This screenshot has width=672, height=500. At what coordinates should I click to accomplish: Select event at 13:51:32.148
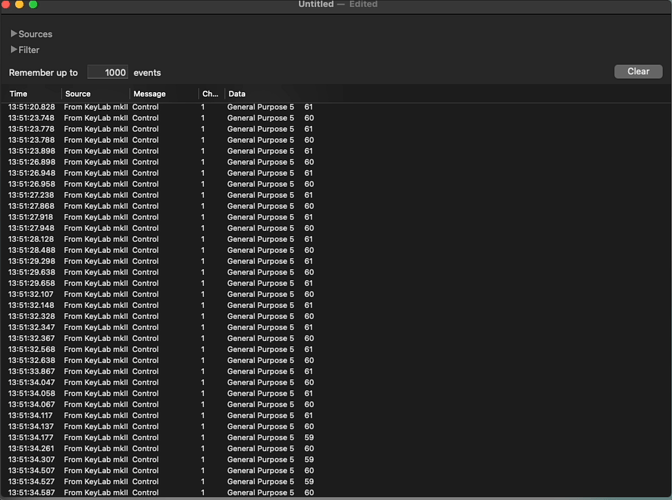click(x=336, y=305)
